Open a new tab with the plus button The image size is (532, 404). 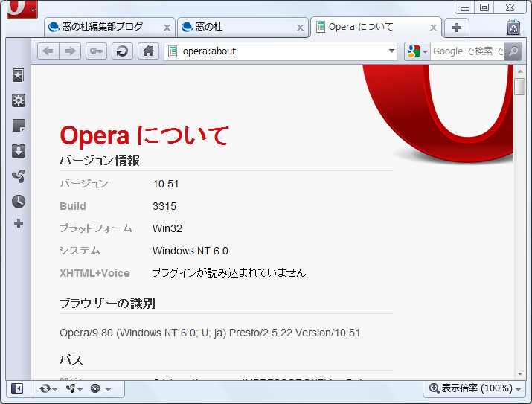click(457, 28)
